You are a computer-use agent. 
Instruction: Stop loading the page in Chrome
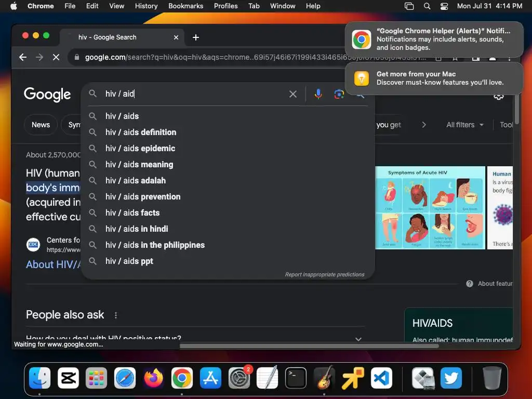click(x=56, y=57)
